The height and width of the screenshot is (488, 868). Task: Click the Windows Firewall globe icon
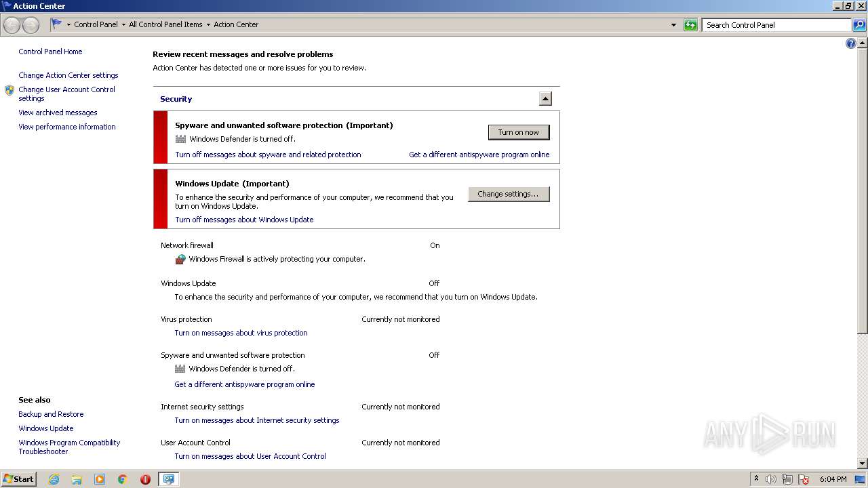tap(180, 259)
